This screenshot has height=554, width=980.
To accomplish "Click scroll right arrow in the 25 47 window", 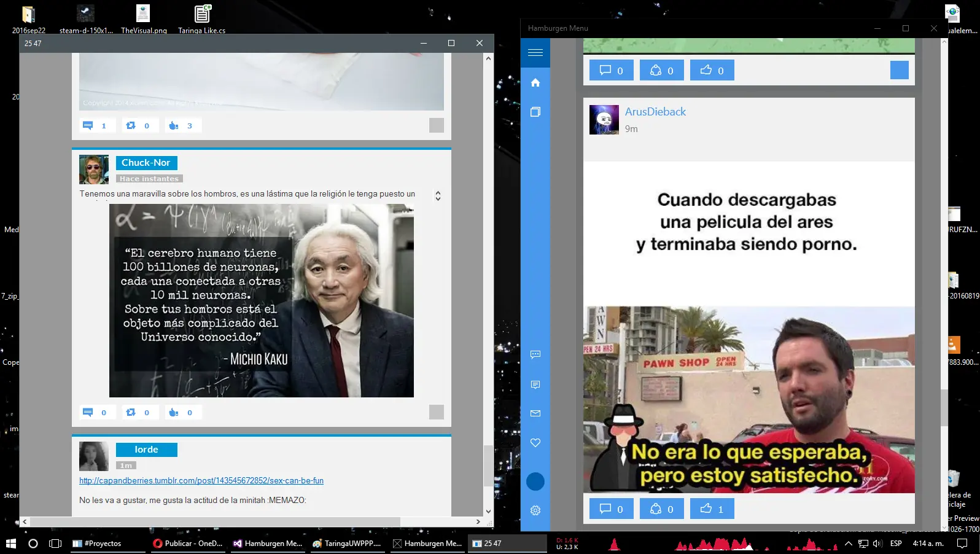I will click(478, 521).
